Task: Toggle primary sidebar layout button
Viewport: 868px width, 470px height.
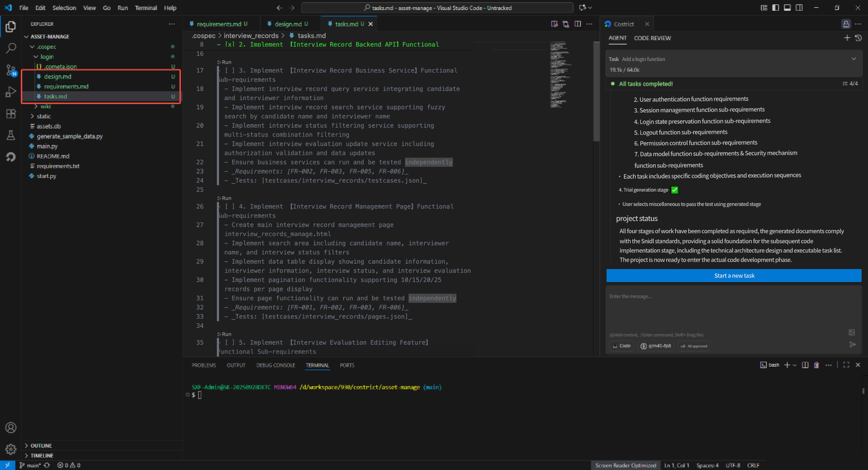Action: pyautogui.click(x=775, y=8)
